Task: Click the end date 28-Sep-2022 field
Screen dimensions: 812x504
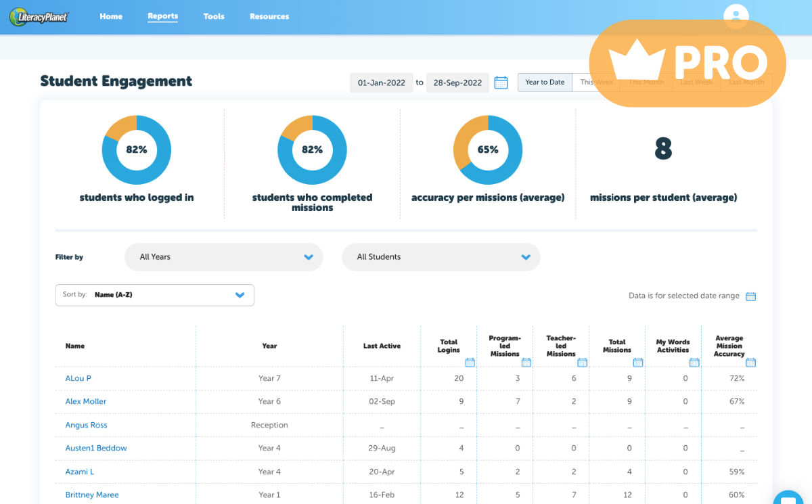Action: tap(457, 83)
